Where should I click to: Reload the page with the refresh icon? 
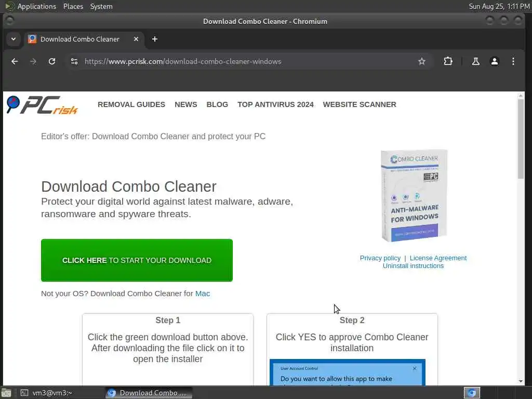click(x=51, y=61)
